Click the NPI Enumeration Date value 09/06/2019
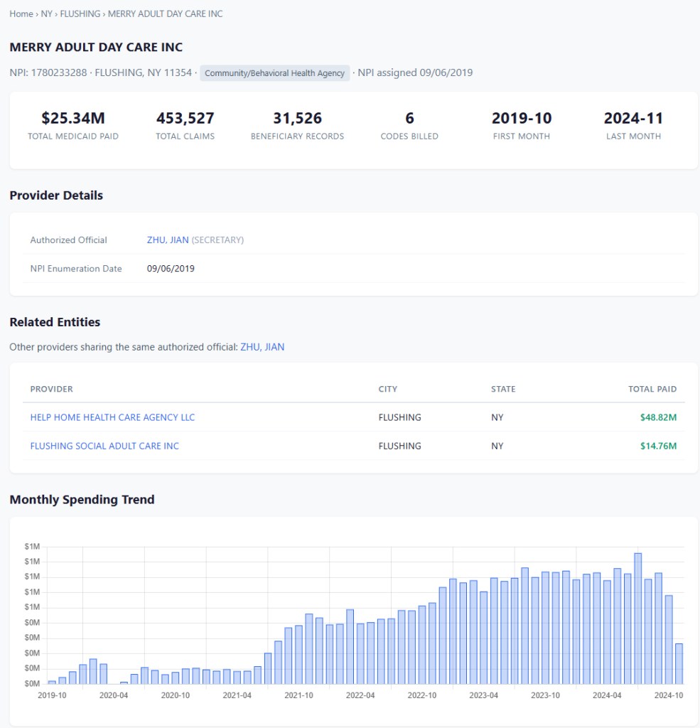The width and height of the screenshot is (700, 728). tap(171, 268)
